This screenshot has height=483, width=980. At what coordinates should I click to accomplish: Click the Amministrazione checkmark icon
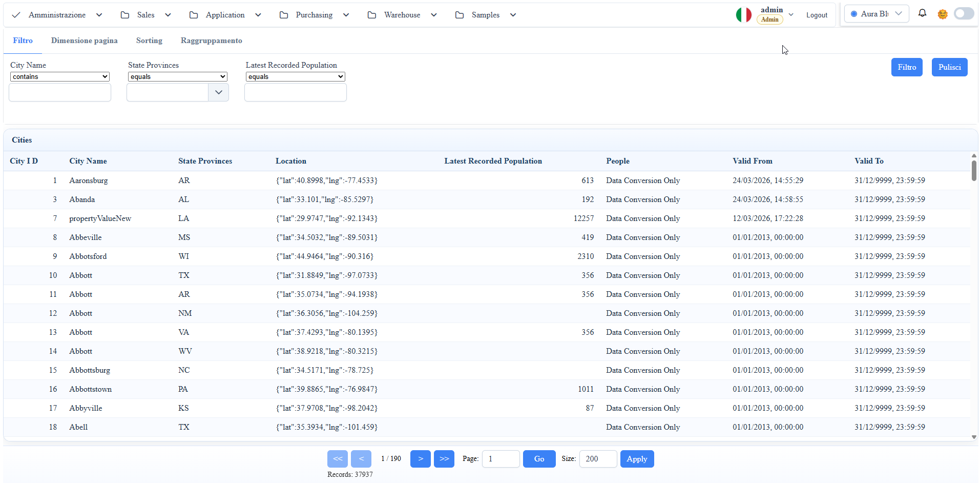tap(16, 15)
